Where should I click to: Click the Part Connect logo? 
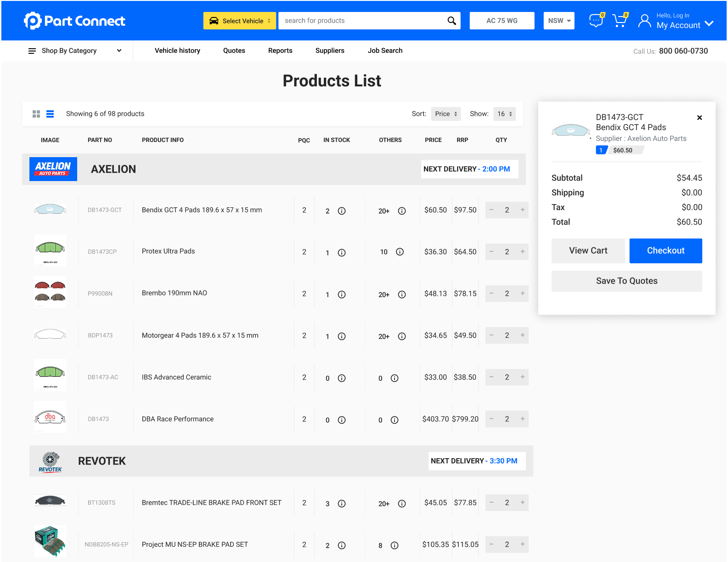74,21
